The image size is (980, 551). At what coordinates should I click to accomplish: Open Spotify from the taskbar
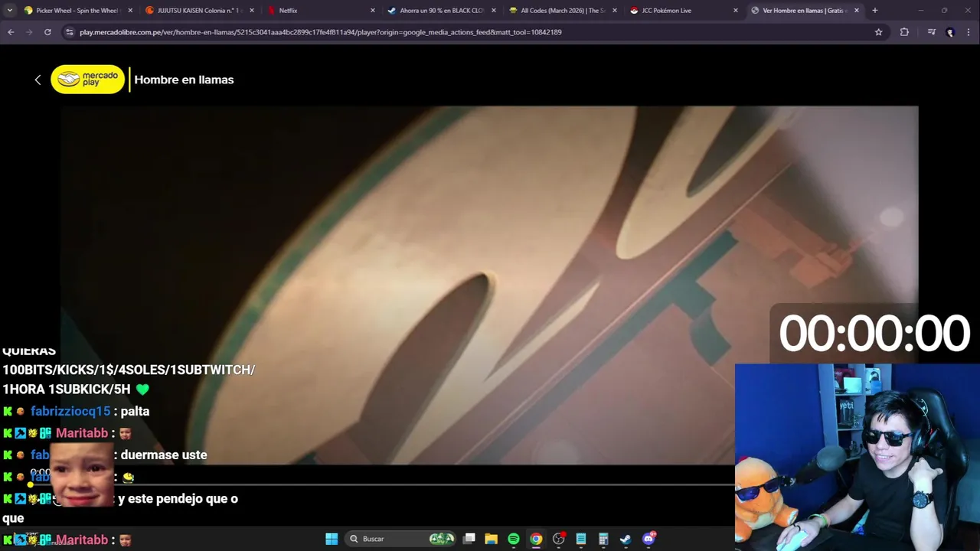pos(514,539)
